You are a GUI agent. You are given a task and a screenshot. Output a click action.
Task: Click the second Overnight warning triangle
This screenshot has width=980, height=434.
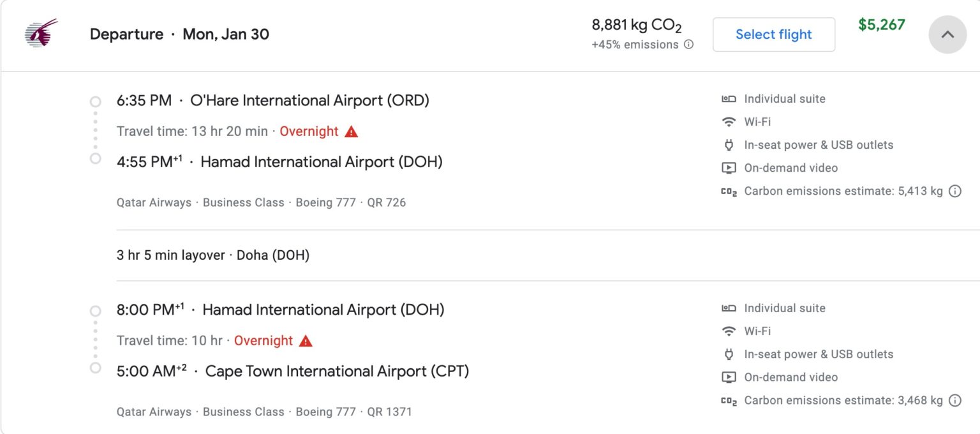(306, 341)
